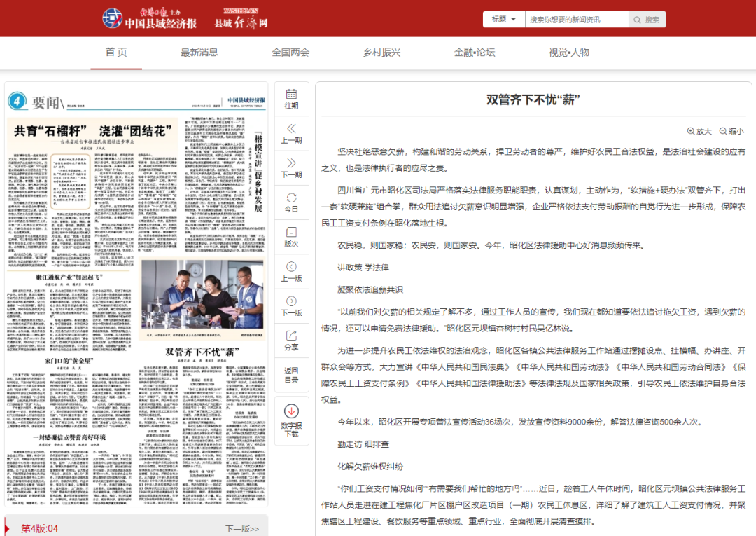Click the subheading 化解欠薪维权纠纷
The image size is (756, 536).
point(370,467)
